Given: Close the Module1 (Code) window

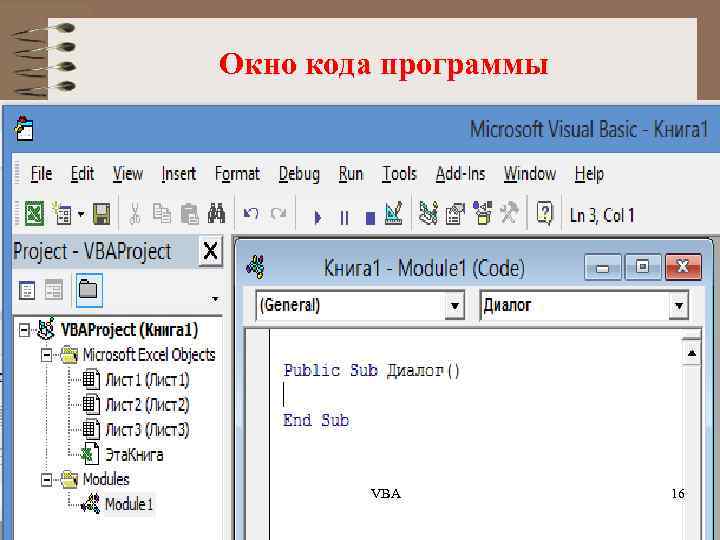Looking at the screenshot, I should pyautogui.click(x=683, y=266).
